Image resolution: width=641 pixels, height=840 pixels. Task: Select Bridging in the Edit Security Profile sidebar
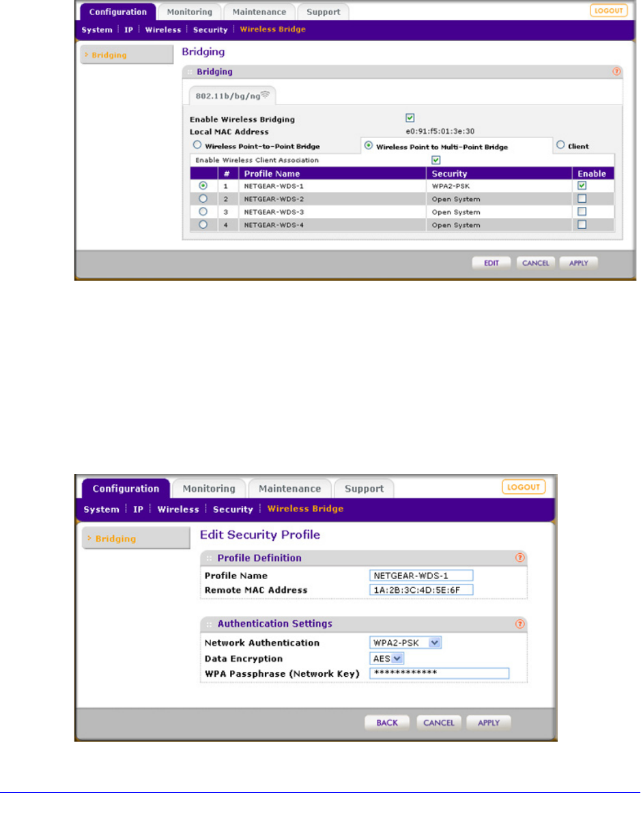pos(135,539)
